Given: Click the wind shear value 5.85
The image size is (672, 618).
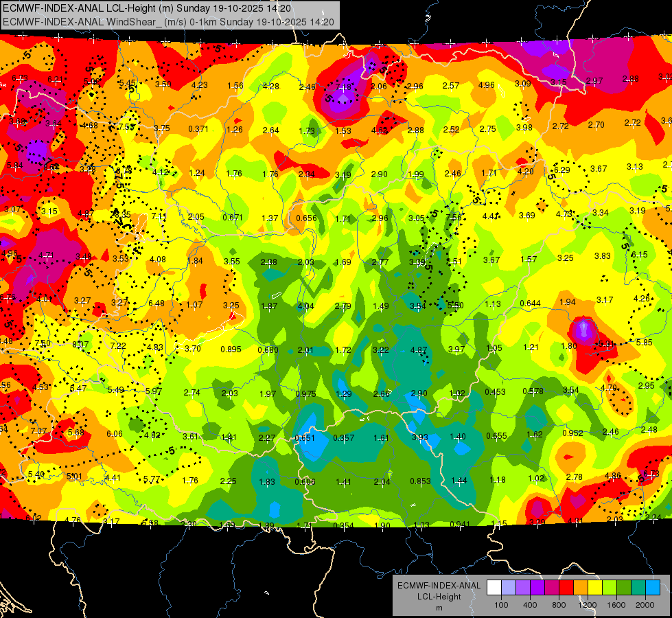Looking at the screenshot, I should [x=644, y=342].
